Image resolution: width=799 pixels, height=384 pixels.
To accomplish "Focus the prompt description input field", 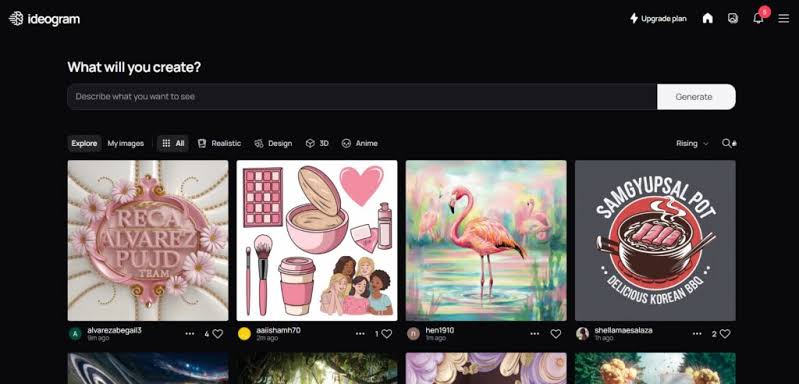I will click(x=362, y=97).
